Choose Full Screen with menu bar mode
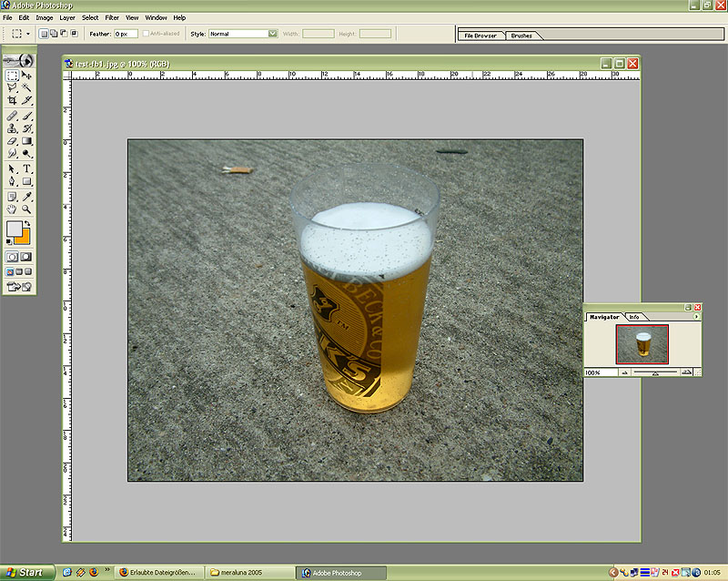This screenshot has width=728, height=581. 19,271
